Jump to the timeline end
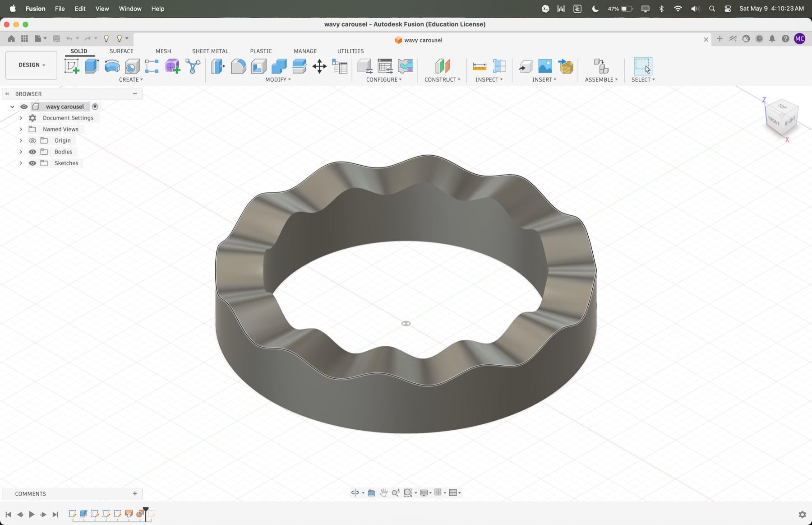The image size is (812, 525). 55,514
